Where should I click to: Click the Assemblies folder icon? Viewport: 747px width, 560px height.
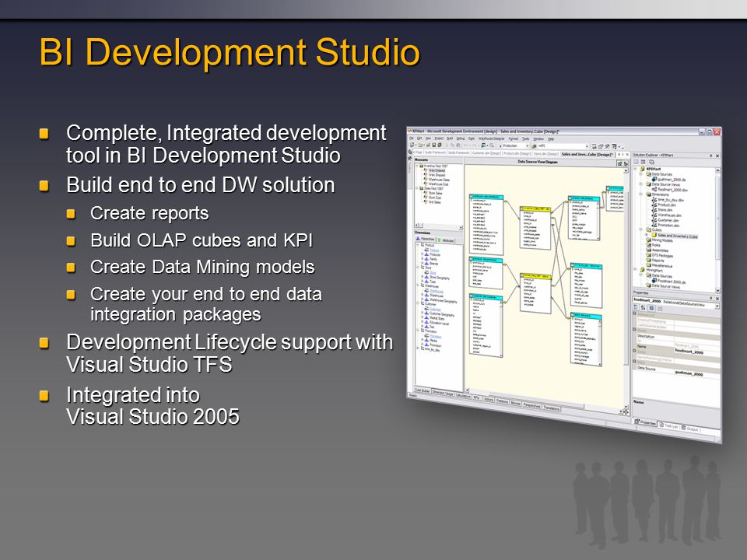(x=648, y=250)
